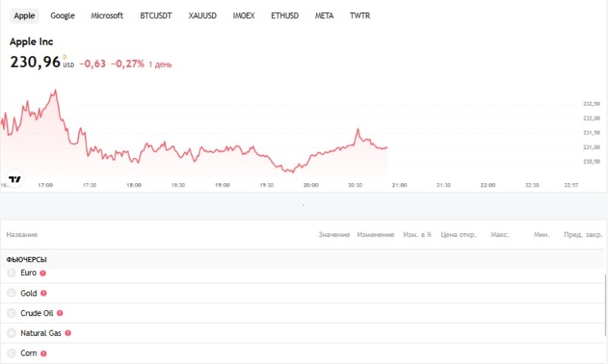
Task: Switch to the ETHUSD tab
Action: click(x=284, y=16)
